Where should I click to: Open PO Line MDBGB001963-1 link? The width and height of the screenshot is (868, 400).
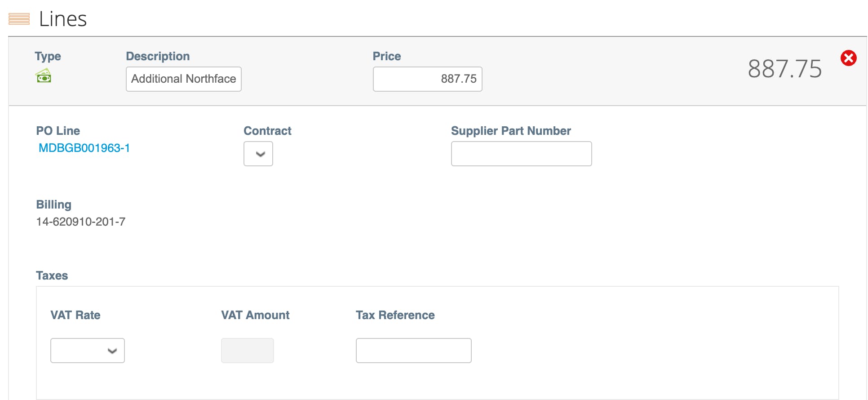tap(84, 148)
